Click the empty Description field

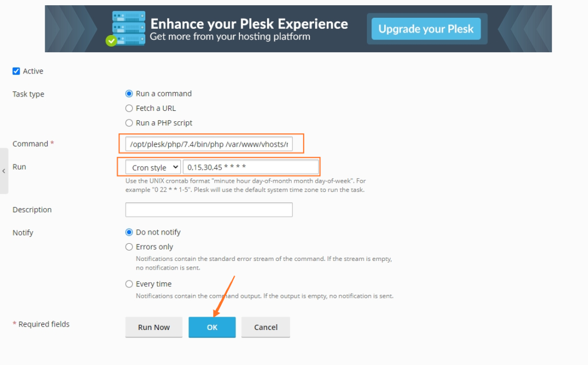tap(209, 210)
